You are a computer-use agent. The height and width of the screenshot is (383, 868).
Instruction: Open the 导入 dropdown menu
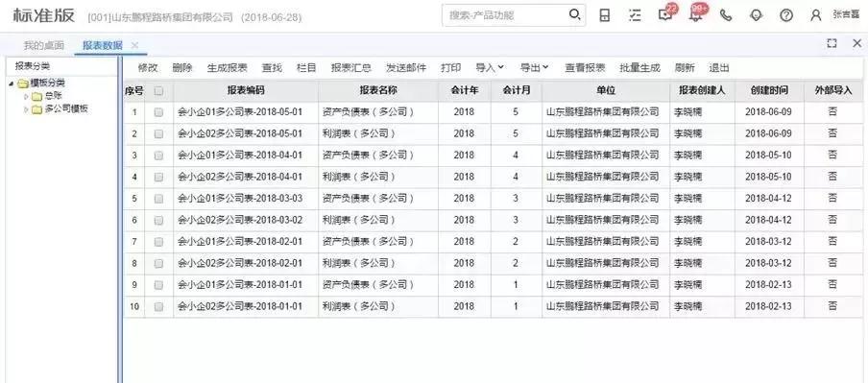click(490, 67)
